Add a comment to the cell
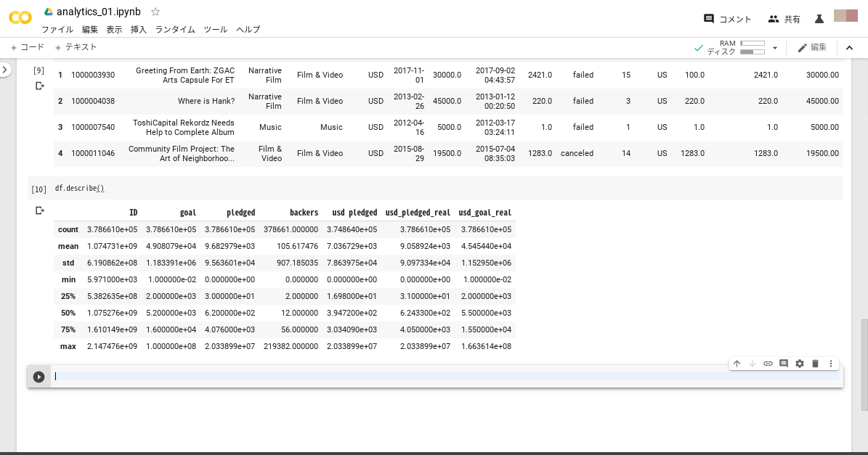This screenshot has height=455, width=868. (783, 364)
